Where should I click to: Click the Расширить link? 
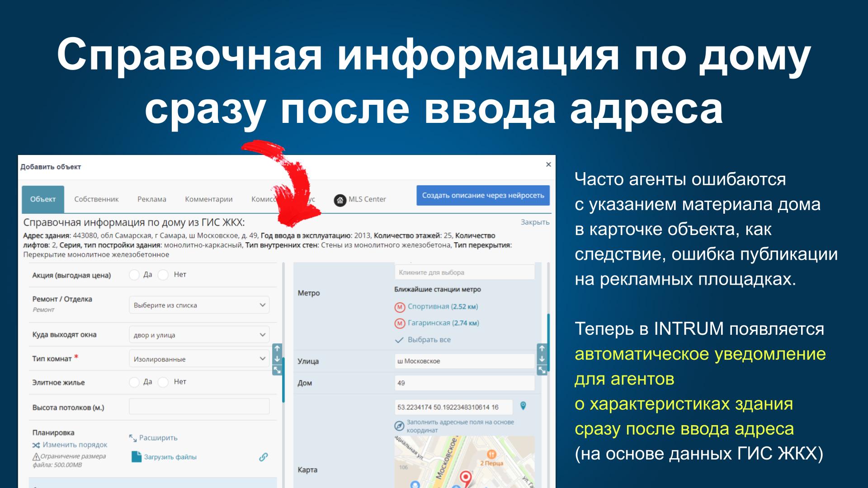(158, 438)
